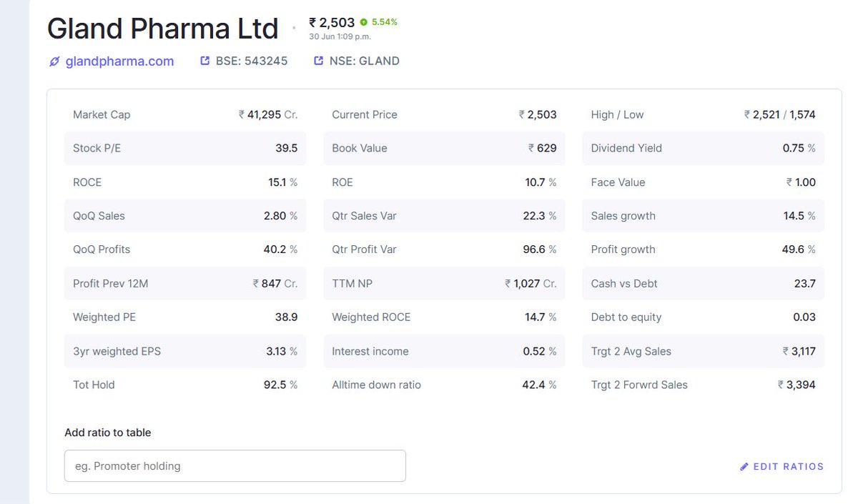Click the 40.2 % QoQ Profits value
858x504 pixels.
280,249
